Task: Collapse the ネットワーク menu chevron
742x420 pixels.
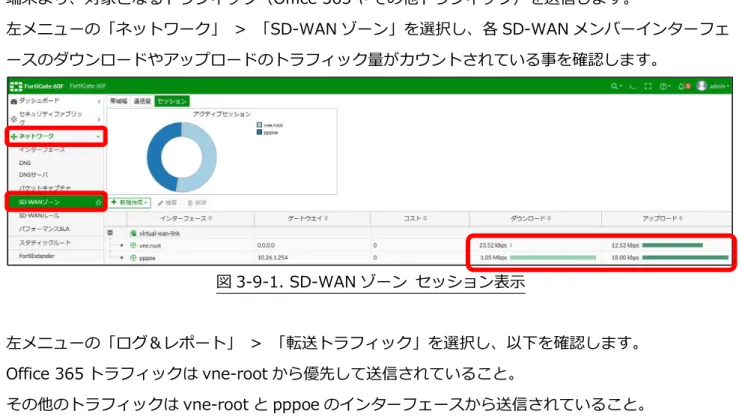Action: click(x=98, y=136)
